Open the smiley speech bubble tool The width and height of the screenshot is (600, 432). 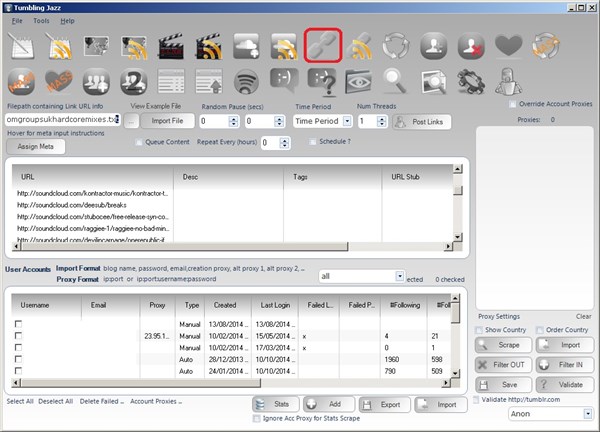[284, 80]
